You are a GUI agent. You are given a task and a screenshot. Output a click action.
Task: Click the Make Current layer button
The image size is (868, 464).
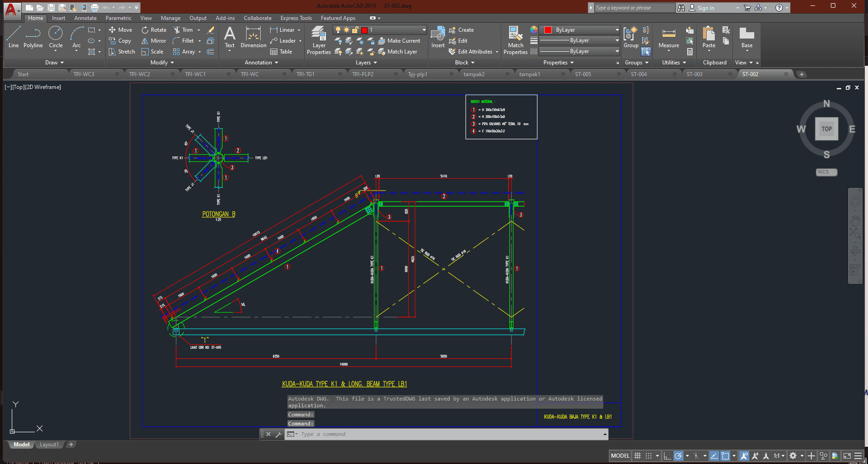click(x=399, y=41)
